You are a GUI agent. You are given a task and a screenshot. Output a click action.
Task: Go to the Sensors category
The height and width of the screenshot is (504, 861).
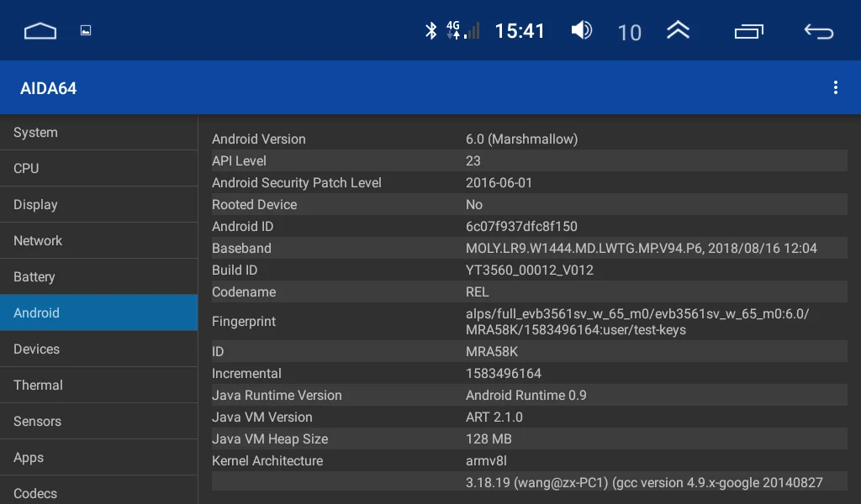(99, 421)
